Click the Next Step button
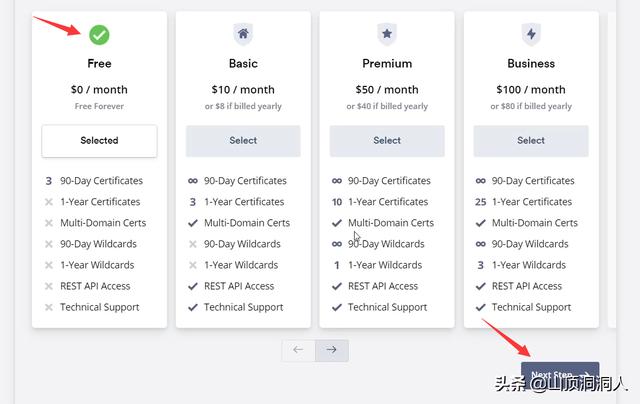Image resolution: width=640 pixels, height=404 pixels. (560, 375)
